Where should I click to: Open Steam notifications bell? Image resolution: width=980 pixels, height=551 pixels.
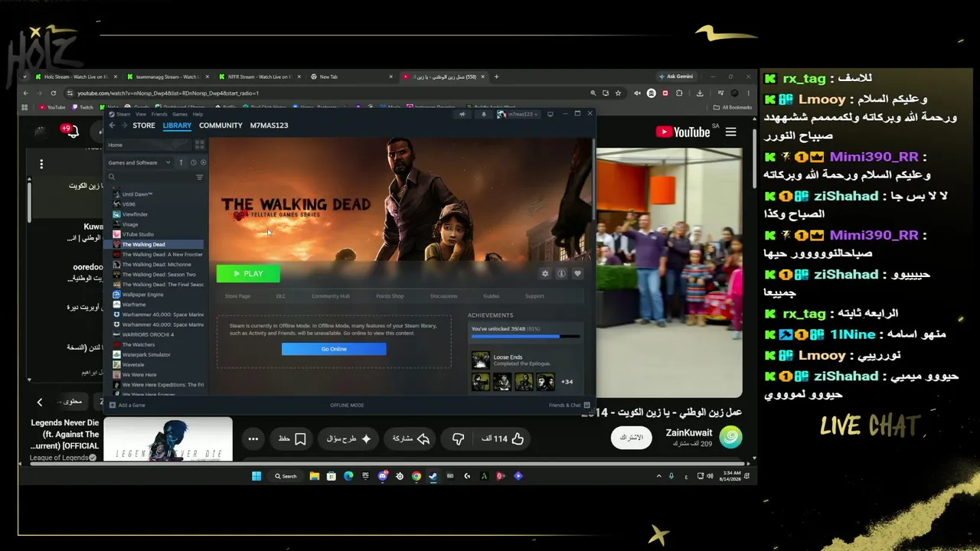pyautogui.click(x=483, y=114)
